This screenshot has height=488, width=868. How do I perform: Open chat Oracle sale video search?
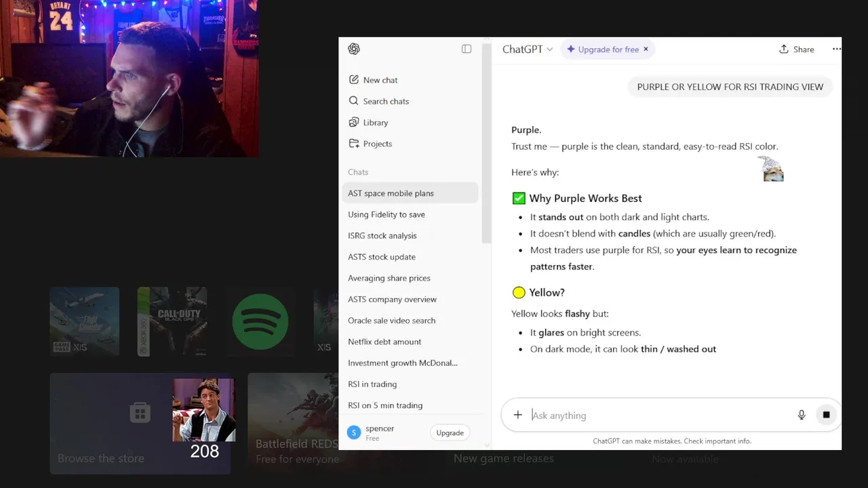pyautogui.click(x=410, y=321)
